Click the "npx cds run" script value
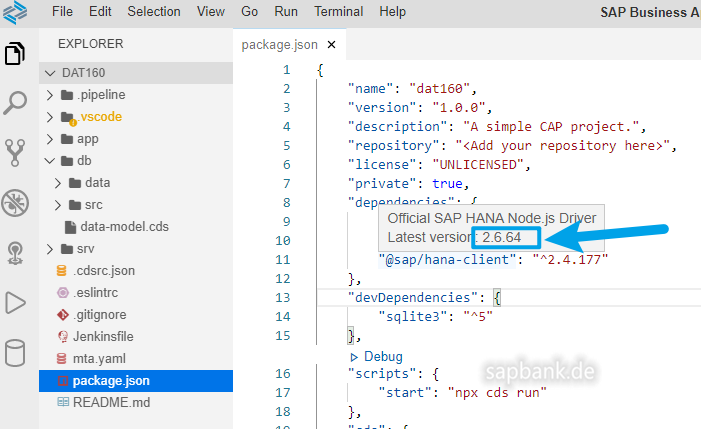 [x=497, y=392]
